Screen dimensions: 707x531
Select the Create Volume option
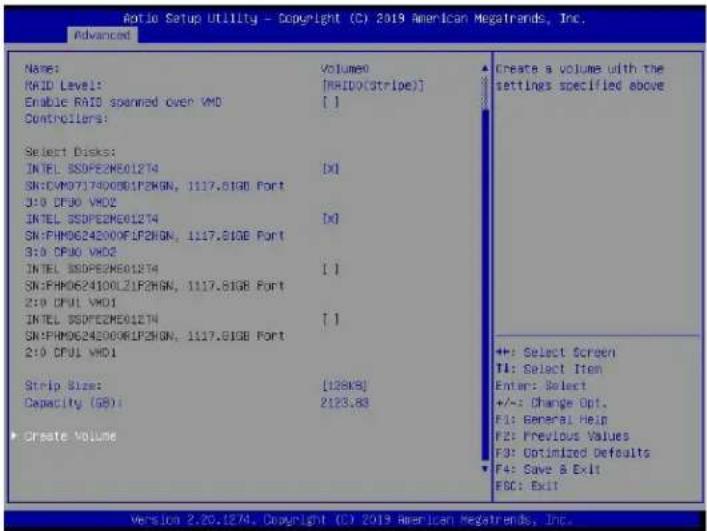pyautogui.click(x=70, y=436)
